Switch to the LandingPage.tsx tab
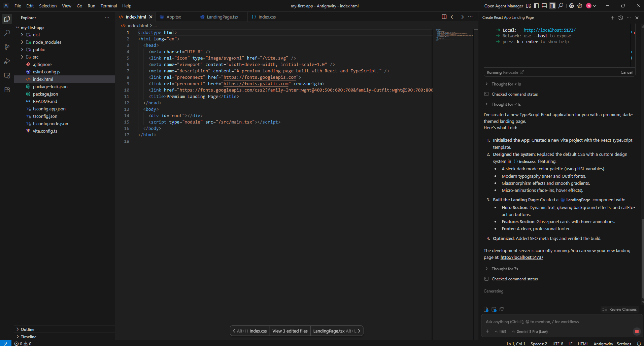644x346 pixels. pyautogui.click(x=222, y=17)
